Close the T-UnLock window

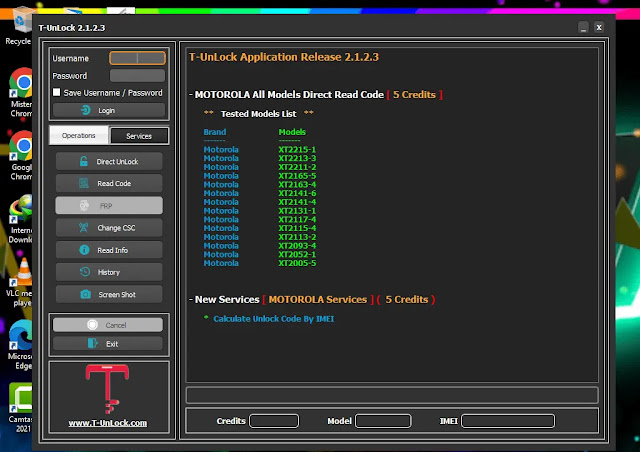599,27
